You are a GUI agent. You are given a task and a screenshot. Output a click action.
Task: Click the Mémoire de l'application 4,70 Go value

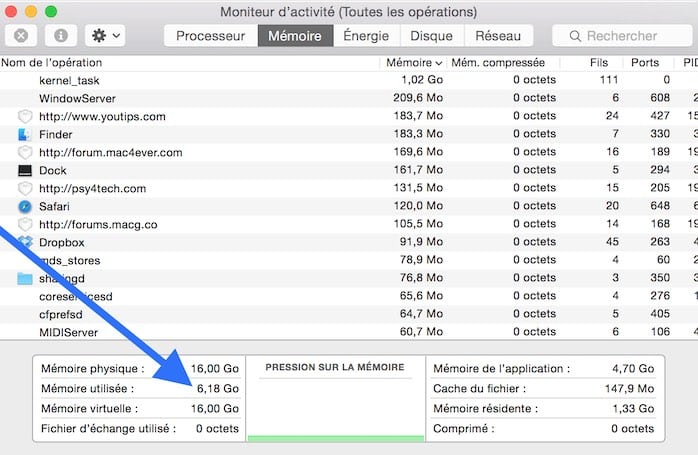[x=633, y=369]
